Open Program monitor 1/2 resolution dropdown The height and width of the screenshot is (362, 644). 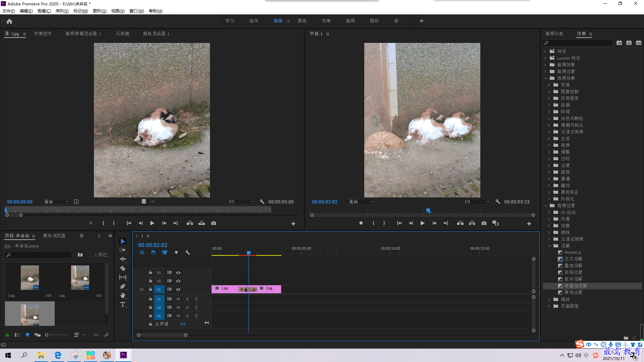[x=477, y=202]
